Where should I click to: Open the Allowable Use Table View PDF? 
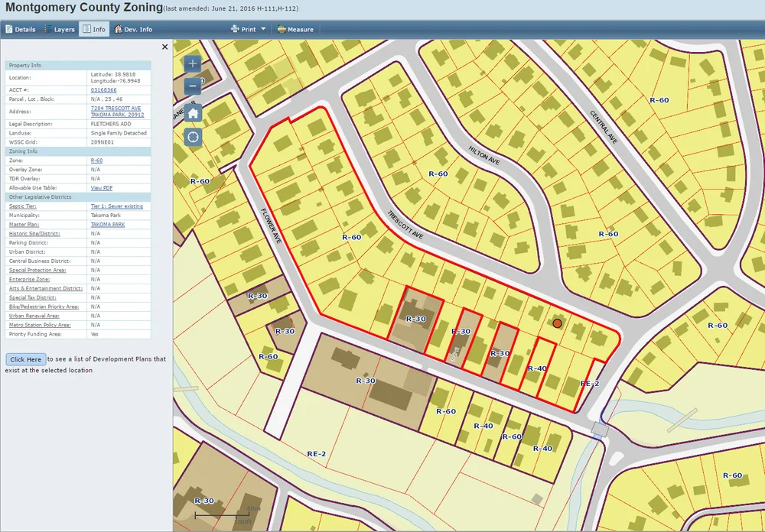tap(102, 188)
